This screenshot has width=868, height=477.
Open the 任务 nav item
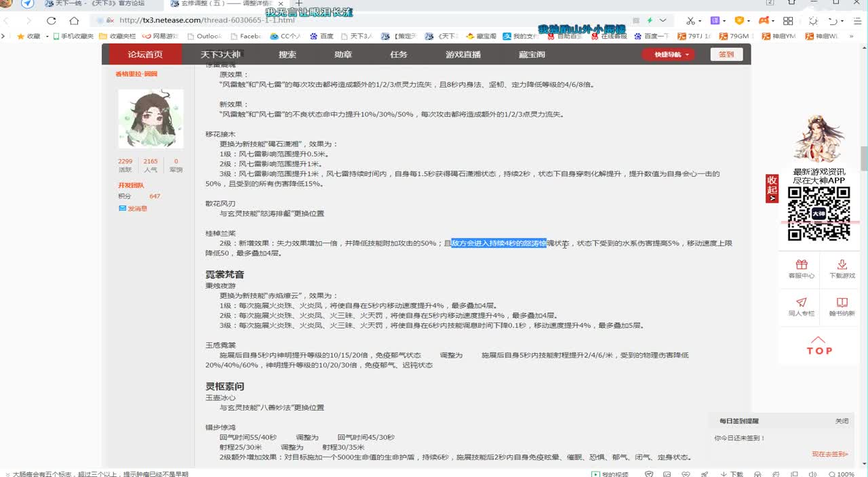click(399, 54)
